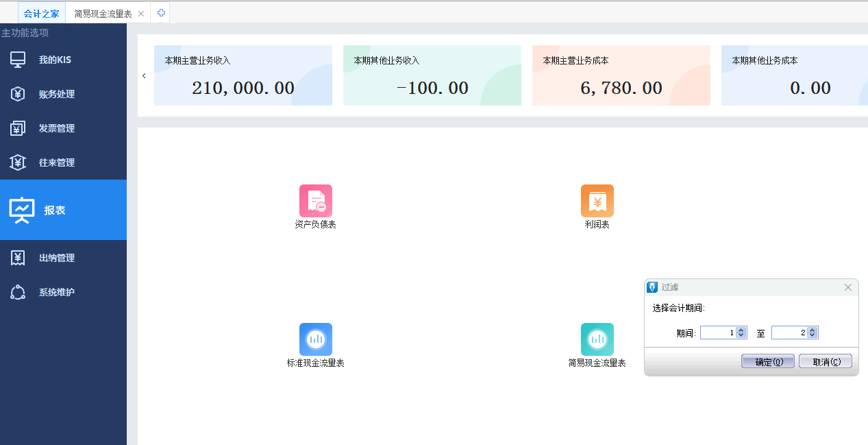868x445 pixels.
Task: Select the 报表 sidebar section
Action: [x=55, y=210]
